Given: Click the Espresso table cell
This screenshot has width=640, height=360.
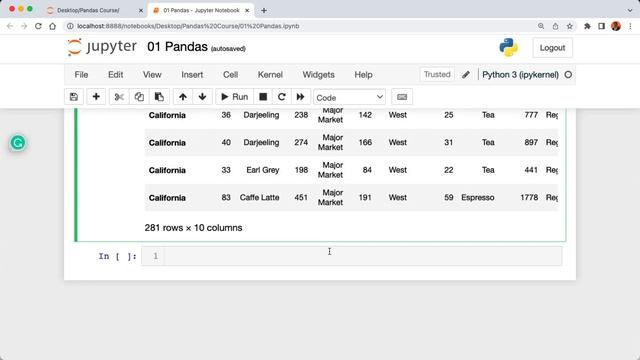Looking at the screenshot, I should 478,198.
